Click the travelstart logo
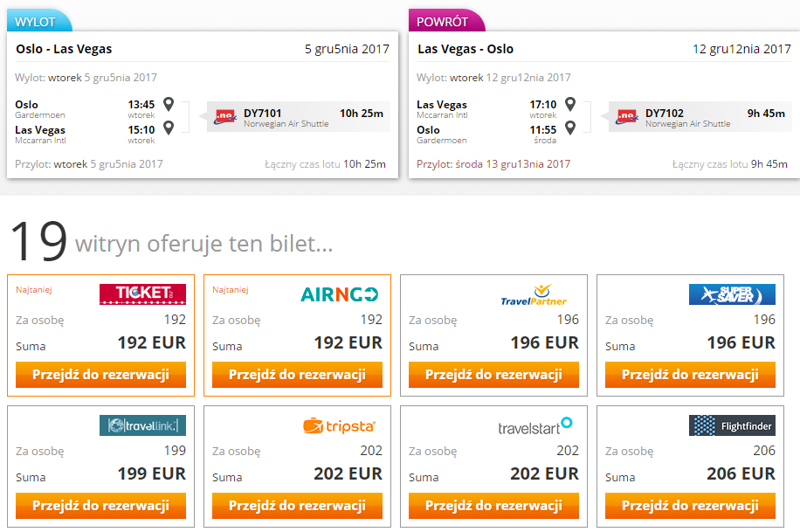 coord(535,425)
